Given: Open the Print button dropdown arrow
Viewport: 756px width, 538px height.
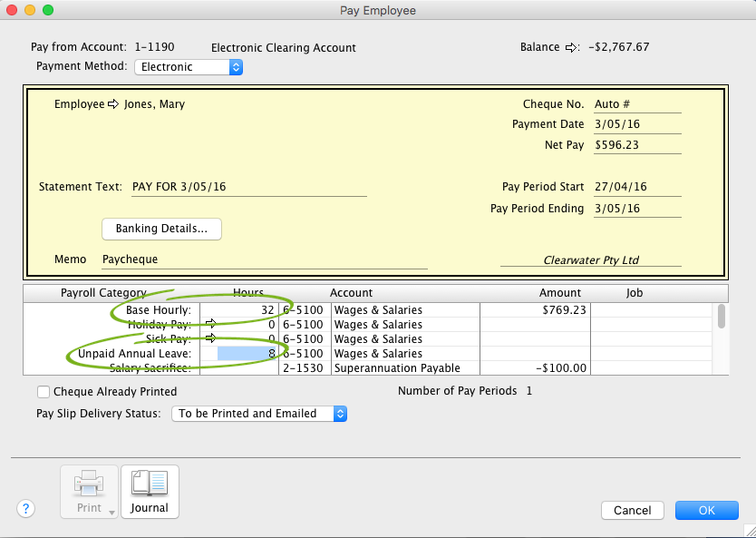Looking at the screenshot, I should [x=111, y=512].
